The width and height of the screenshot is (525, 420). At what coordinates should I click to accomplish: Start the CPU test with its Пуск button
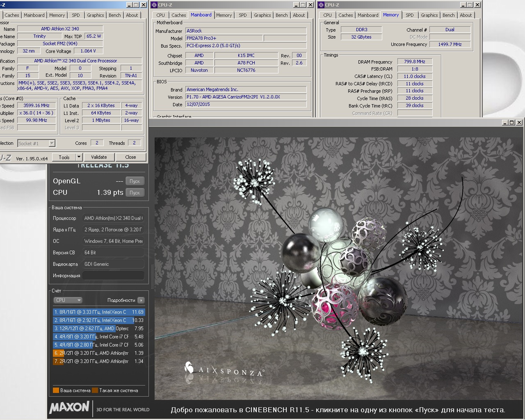[x=135, y=193]
